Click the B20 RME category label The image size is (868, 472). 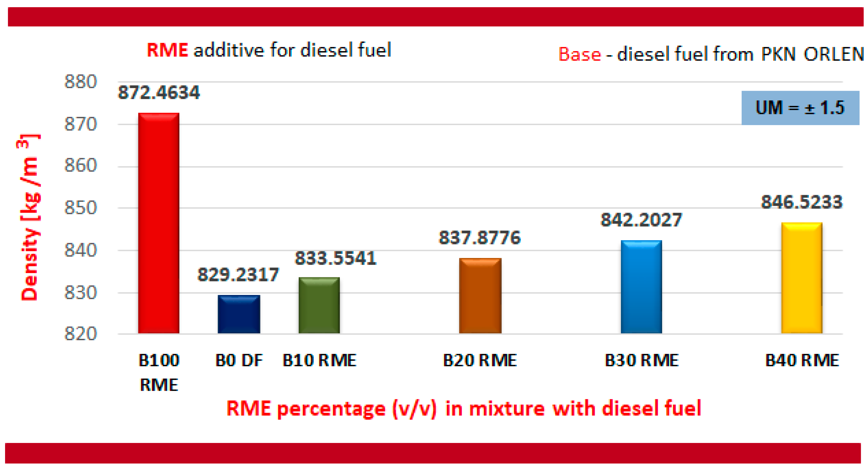[x=479, y=360]
